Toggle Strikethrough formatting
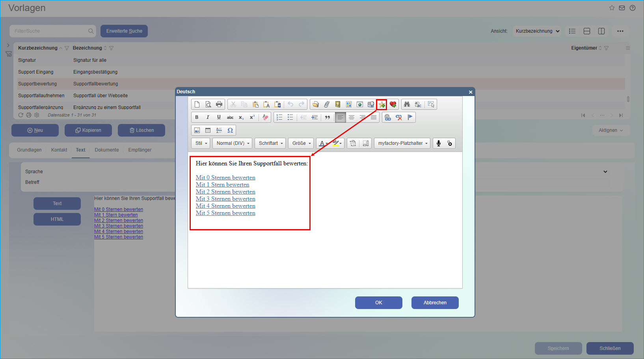The width and height of the screenshot is (644, 359). click(230, 117)
